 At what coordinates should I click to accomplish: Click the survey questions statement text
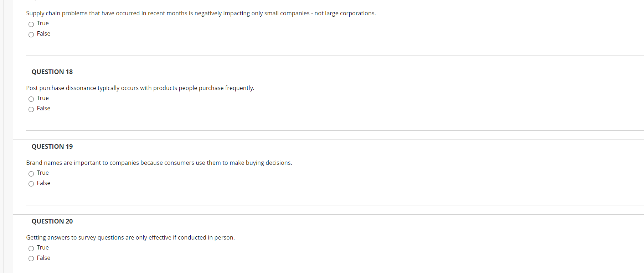pos(130,237)
